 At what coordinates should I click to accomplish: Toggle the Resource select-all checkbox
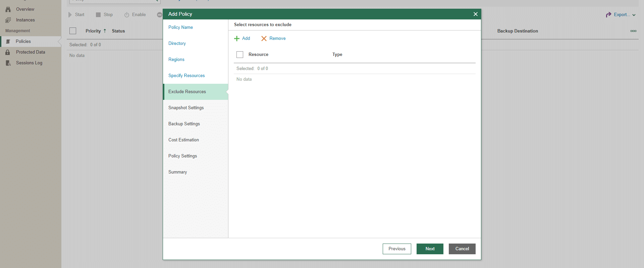(x=240, y=55)
